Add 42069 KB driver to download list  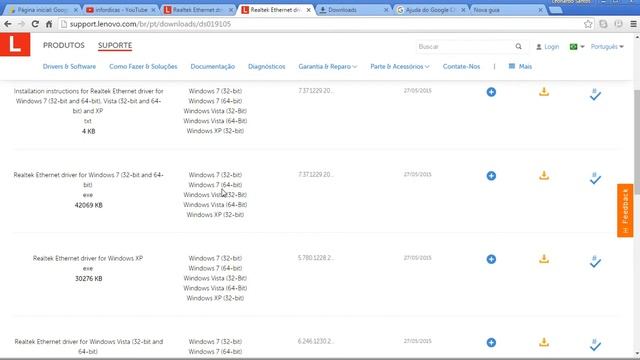[x=595, y=178]
